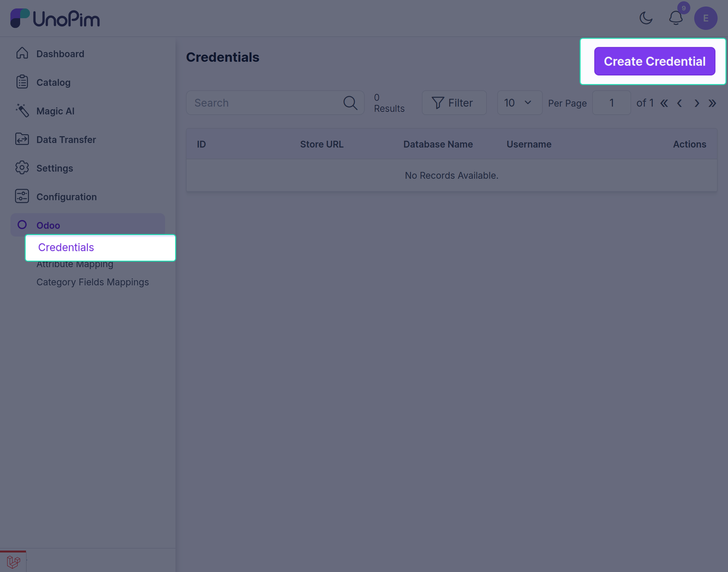Click the Configuration sliders icon

22,196
